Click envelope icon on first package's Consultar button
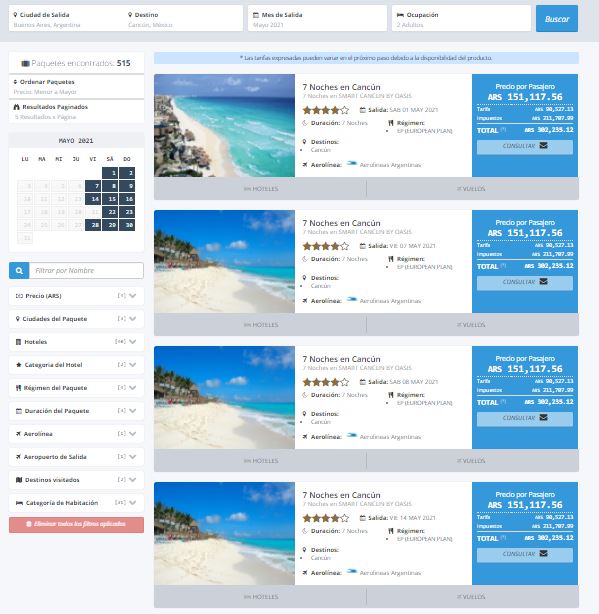The width and height of the screenshot is (599, 614). pyautogui.click(x=543, y=146)
